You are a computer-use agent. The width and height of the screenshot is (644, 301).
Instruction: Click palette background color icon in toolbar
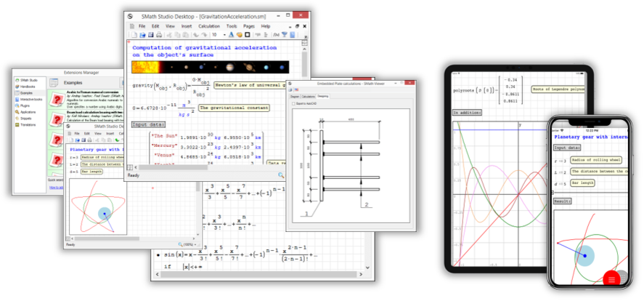click(240, 35)
